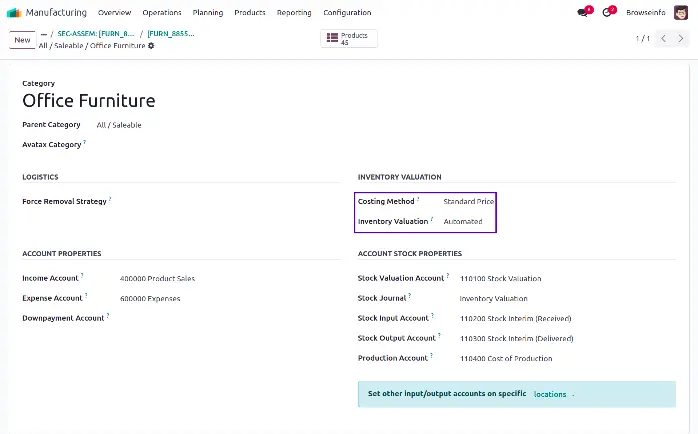Expand the Inventory Valuation dropdown

(x=463, y=221)
